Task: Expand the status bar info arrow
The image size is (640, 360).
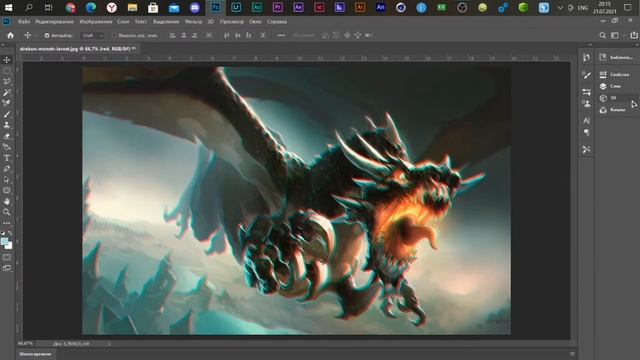Action: pos(109,344)
